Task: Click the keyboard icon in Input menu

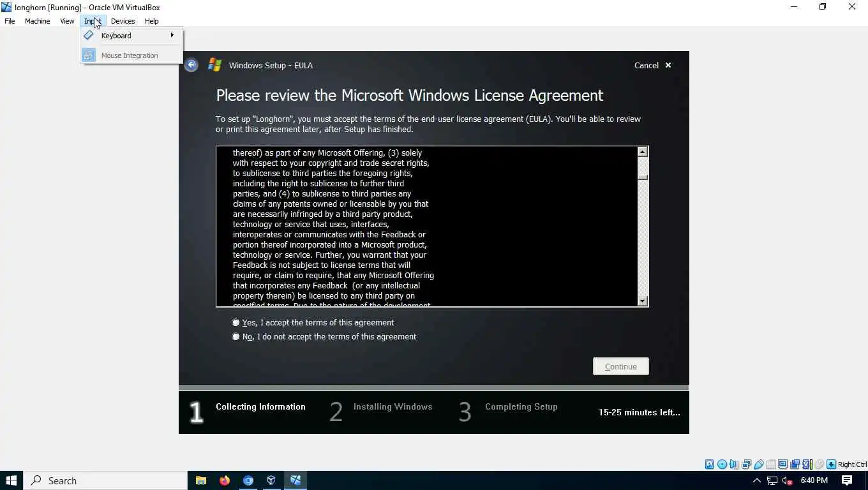Action: pos(89,36)
